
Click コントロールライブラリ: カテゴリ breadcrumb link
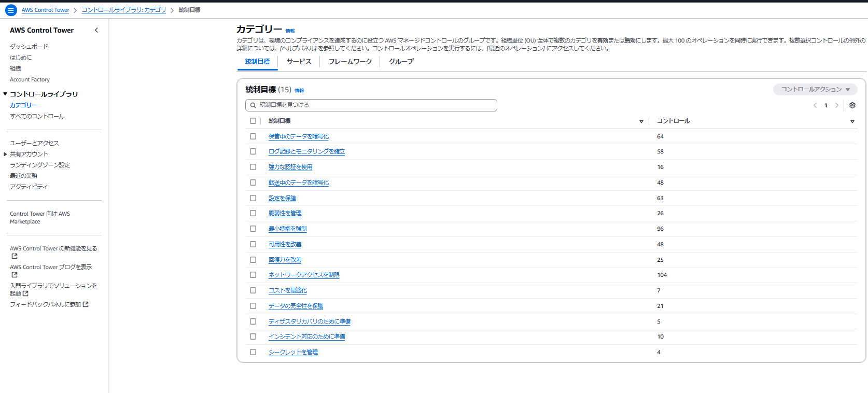(x=124, y=10)
